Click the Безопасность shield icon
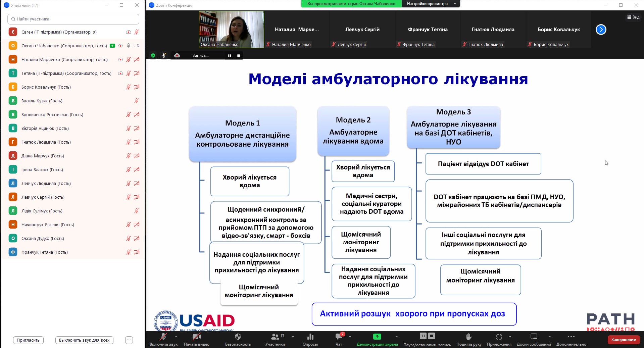 click(x=238, y=337)
